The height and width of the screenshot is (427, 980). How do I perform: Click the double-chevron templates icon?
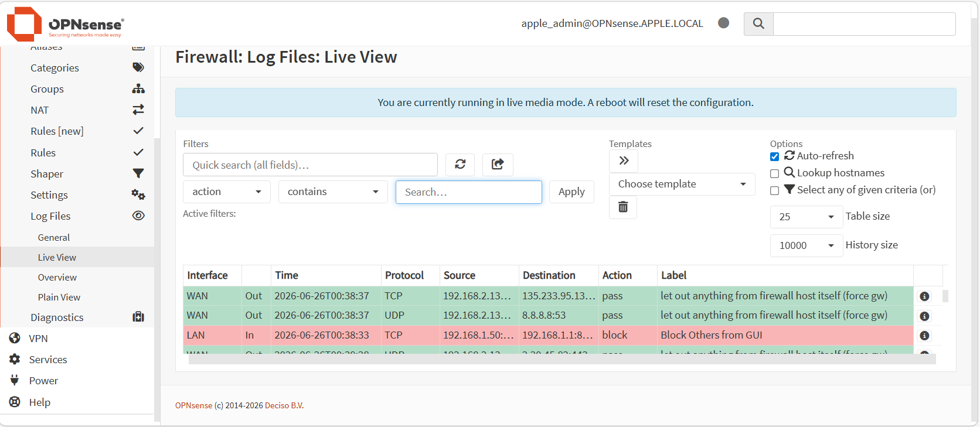click(x=624, y=161)
